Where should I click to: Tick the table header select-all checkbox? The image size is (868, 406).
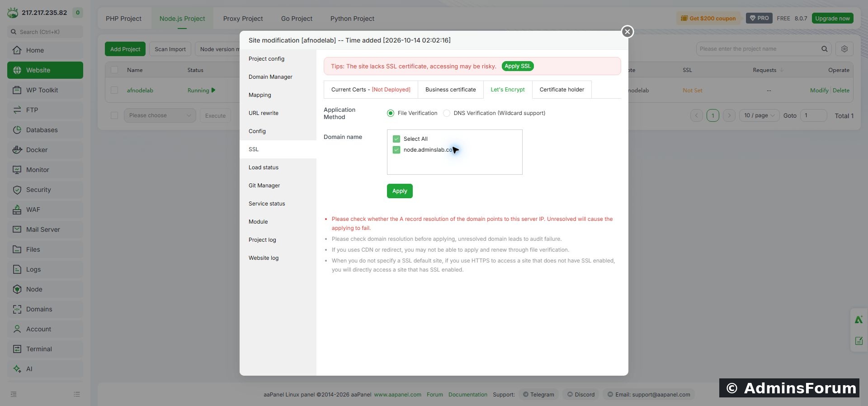coord(114,70)
